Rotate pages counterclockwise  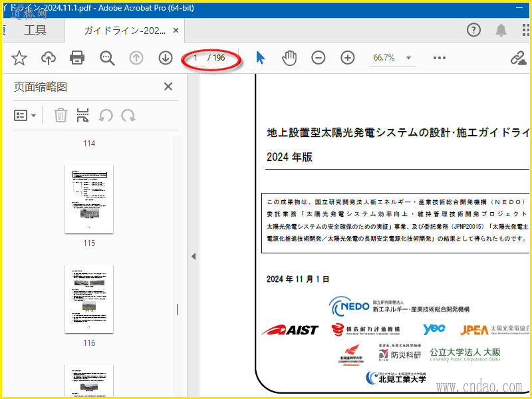pos(106,115)
